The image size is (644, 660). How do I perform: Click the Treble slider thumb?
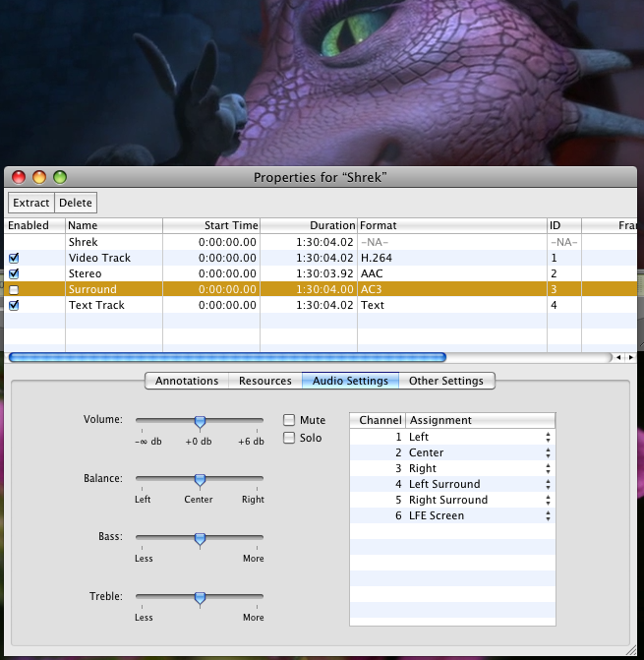tap(200, 598)
